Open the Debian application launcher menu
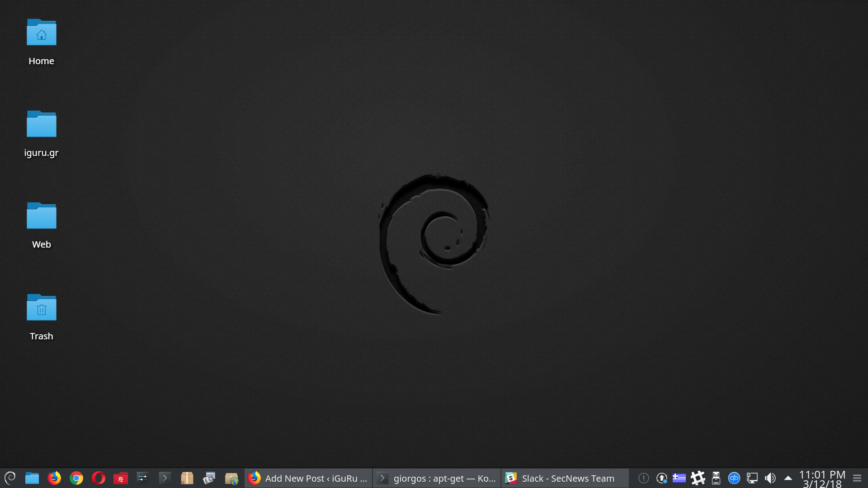The height and width of the screenshot is (488, 868). [x=10, y=478]
